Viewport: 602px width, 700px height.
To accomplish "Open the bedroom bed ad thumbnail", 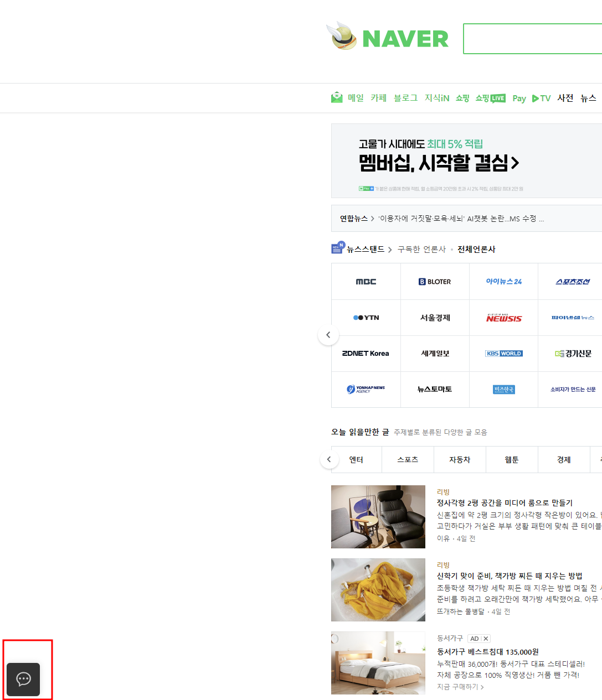I will click(x=378, y=663).
